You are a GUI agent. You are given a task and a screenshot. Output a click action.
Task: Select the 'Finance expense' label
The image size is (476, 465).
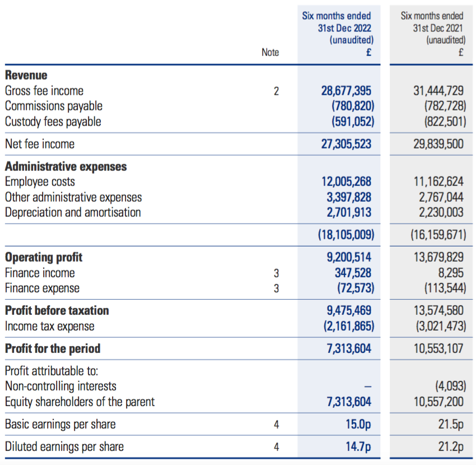click(x=42, y=289)
